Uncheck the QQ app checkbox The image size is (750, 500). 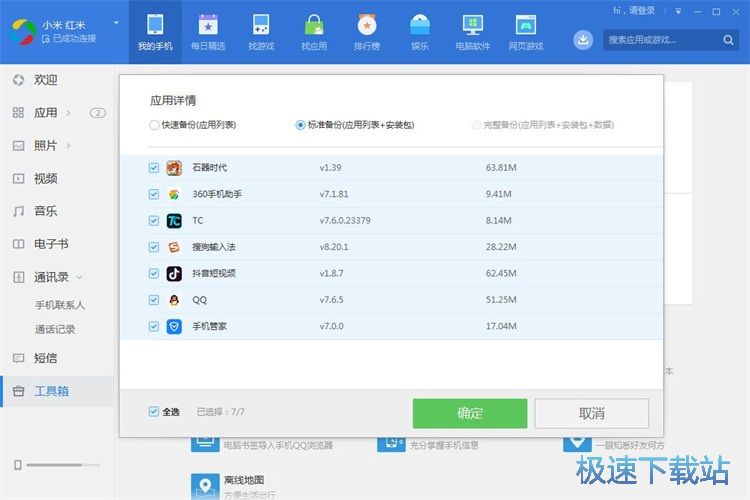(154, 300)
